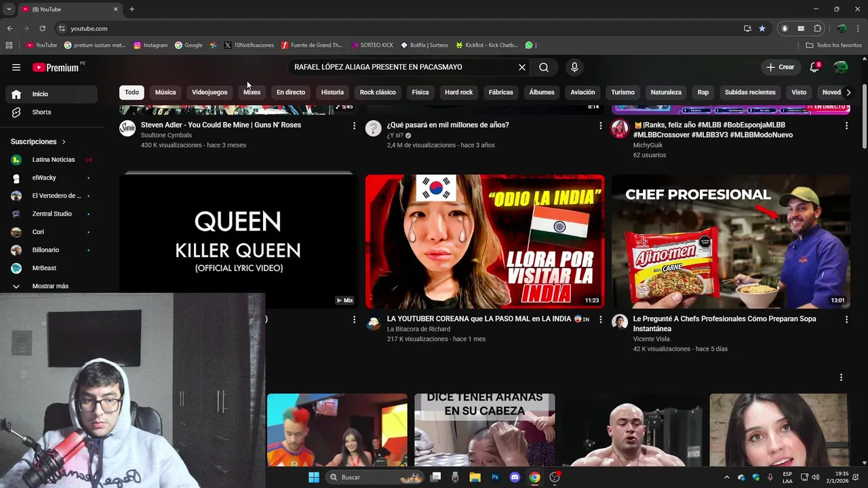The image size is (868, 488).
Task: Select the En directo filter chip
Action: pyautogui.click(x=291, y=92)
